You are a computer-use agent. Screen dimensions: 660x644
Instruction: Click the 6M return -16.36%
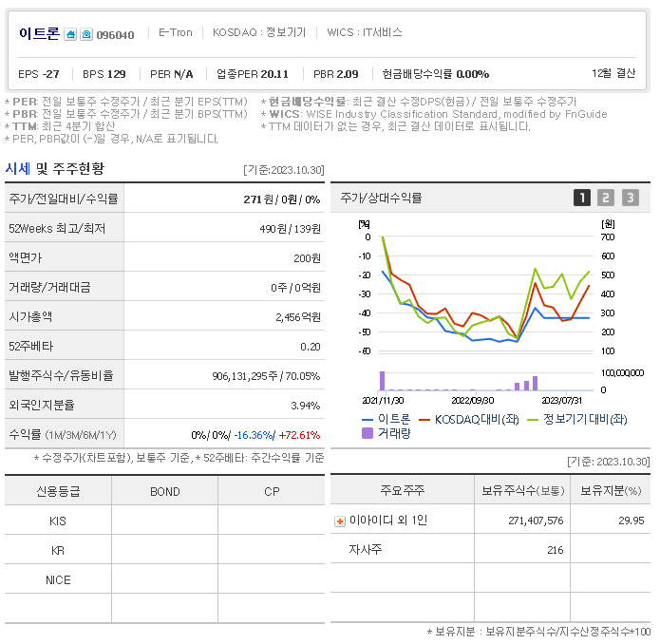(x=254, y=435)
